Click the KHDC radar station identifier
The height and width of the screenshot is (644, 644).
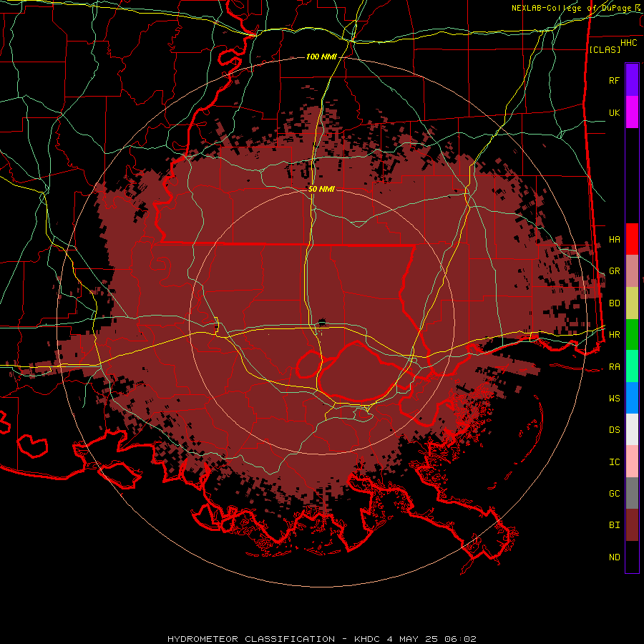click(x=367, y=639)
